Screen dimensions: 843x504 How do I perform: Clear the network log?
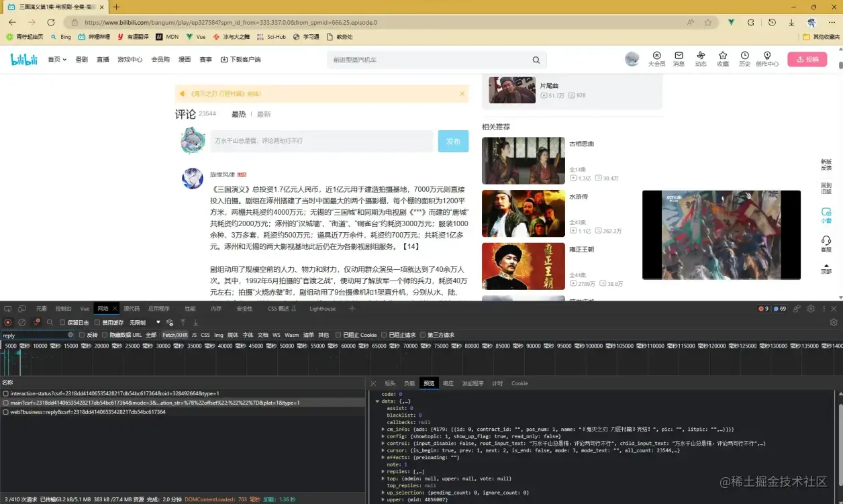[x=21, y=322]
